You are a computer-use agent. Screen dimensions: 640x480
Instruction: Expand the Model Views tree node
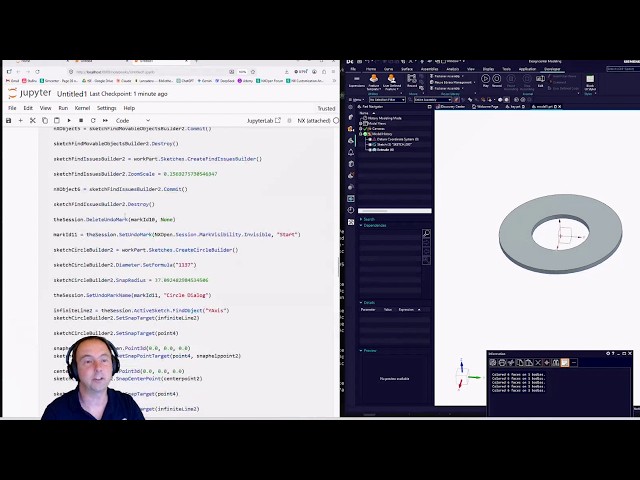pyautogui.click(x=361, y=123)
